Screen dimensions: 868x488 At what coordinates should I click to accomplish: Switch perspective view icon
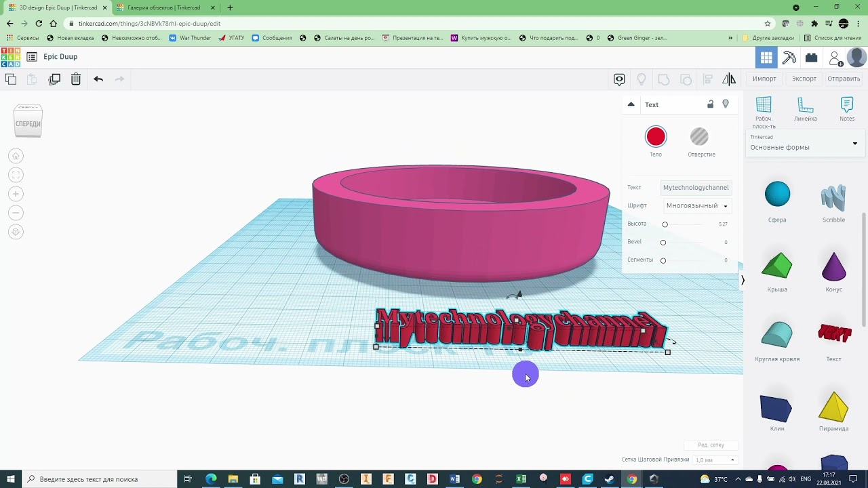click(16, 232)
